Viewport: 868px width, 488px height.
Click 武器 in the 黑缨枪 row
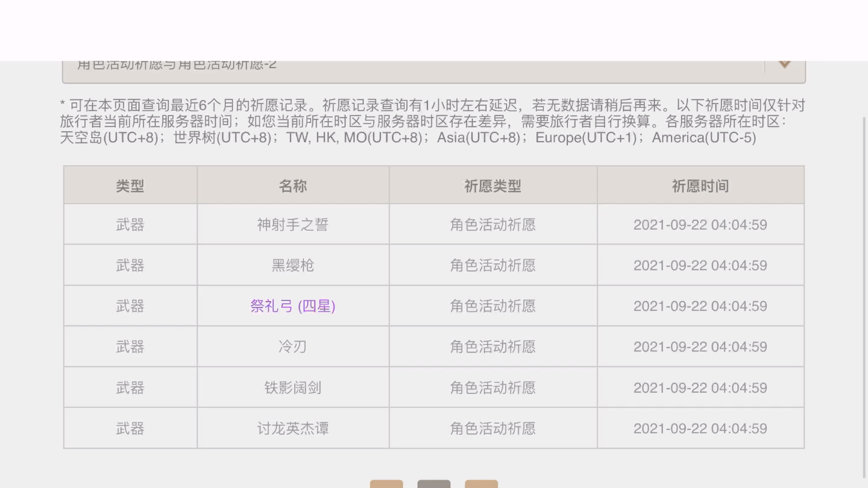click(130, 265)
